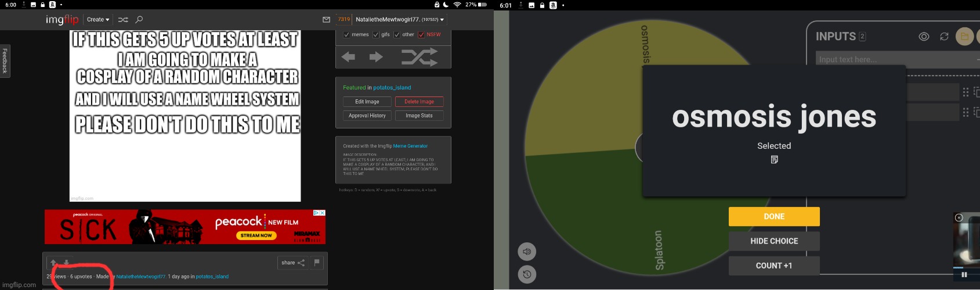Click the INPUTS count badge '2'

[862, 37]
